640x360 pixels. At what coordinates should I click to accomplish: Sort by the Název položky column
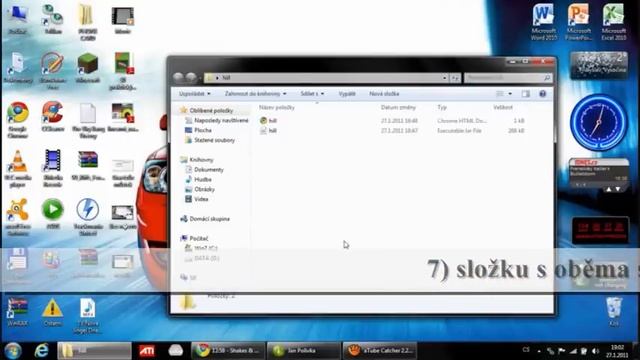pos(277,107)
